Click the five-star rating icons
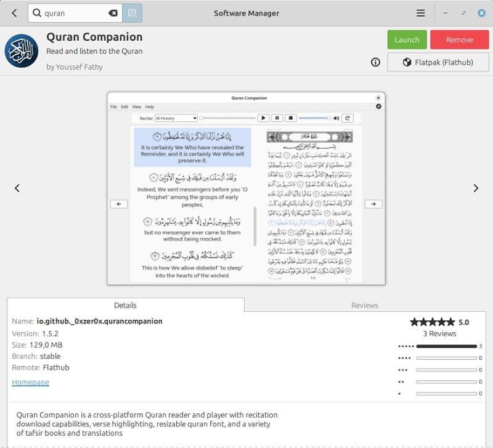This screenshot has height=448, width=493. [x=433, y=322]
